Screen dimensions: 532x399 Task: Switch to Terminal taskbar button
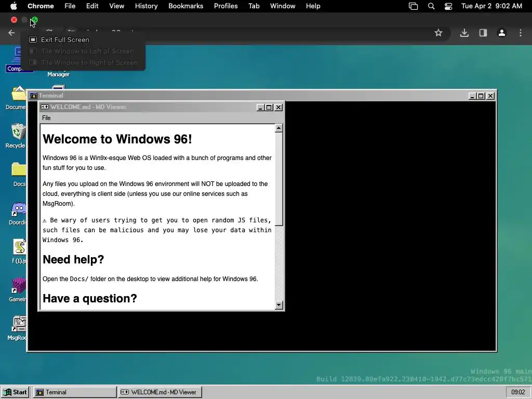(x=75, y=392)
